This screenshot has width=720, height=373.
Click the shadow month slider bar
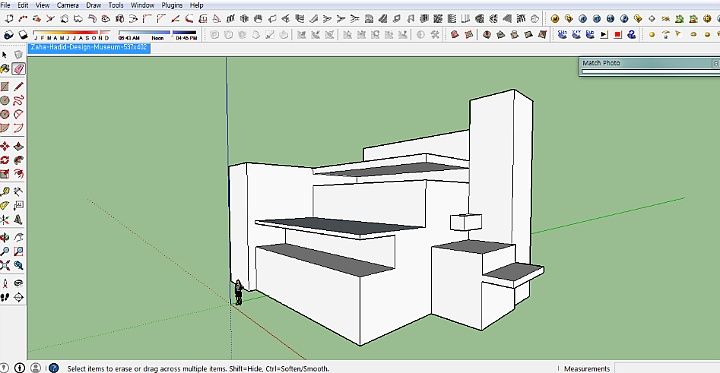(x=72, y=33)
